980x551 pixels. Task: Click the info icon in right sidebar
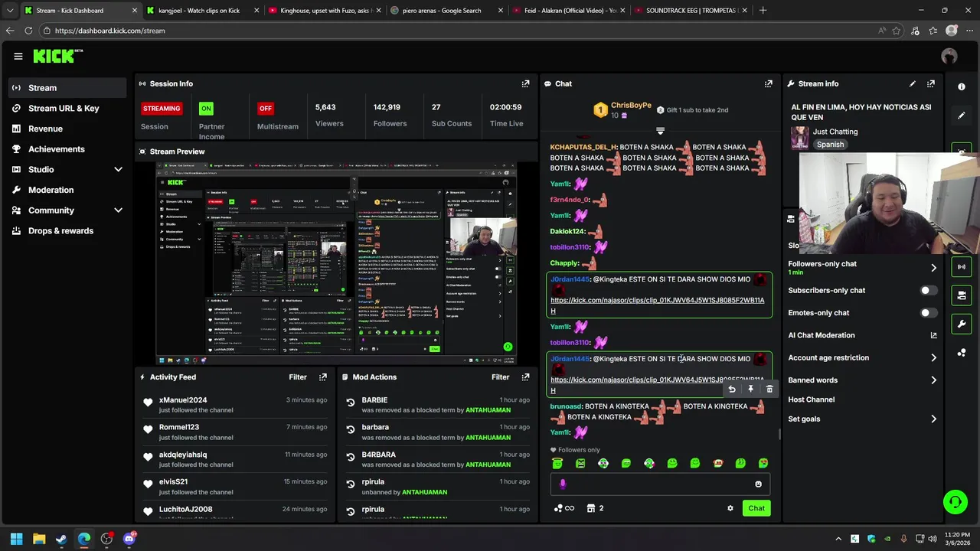[x=962, y=86]
